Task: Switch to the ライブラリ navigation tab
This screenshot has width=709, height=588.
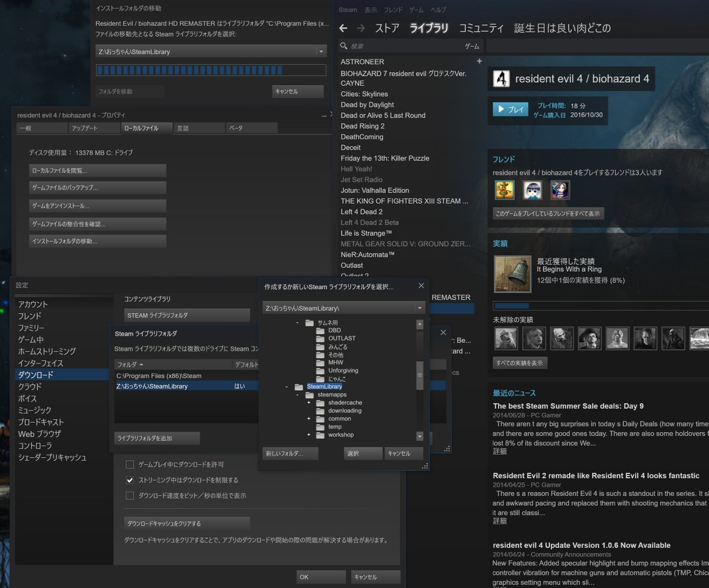Action: coord(429,28)
